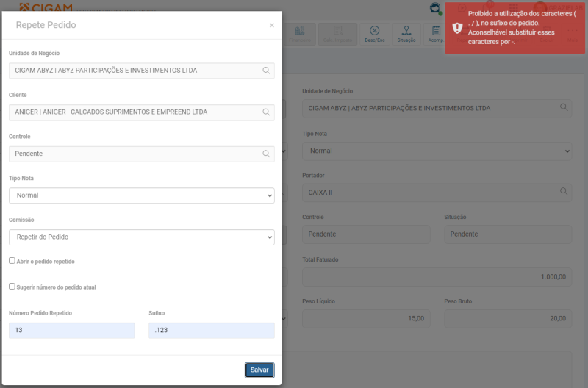This screenshot has height=388, width=588.
Task: Click the Número Pedido Repetido field
Action: pos(72,331)
